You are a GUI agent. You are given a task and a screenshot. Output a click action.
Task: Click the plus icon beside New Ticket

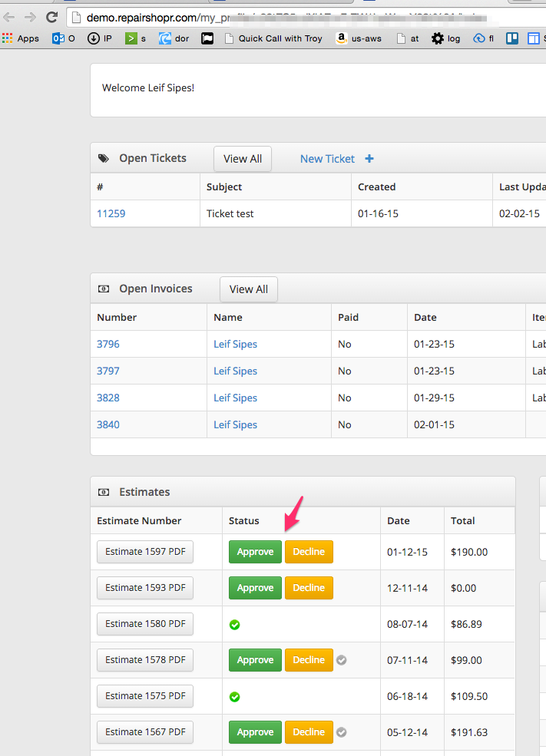coord(369,159)
